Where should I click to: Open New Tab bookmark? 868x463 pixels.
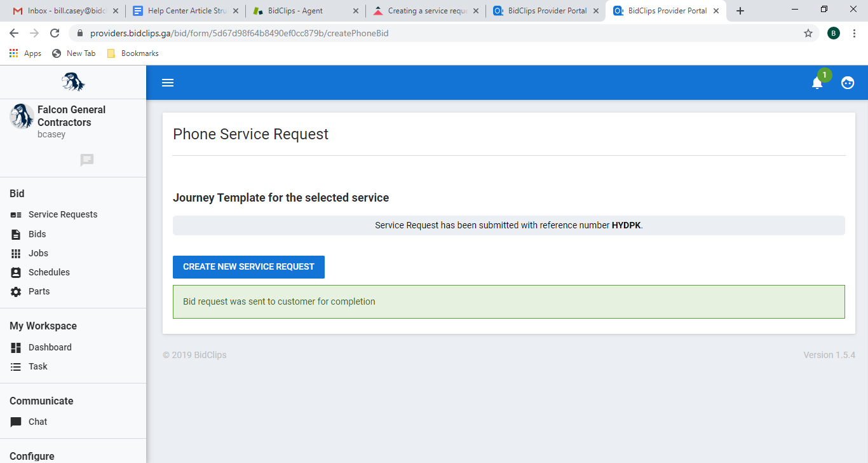click(74, 53)
